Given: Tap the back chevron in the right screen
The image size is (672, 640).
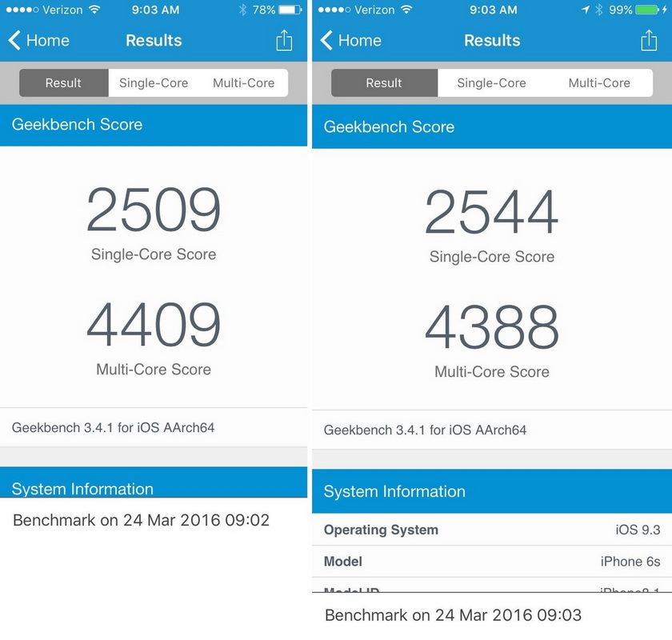Looking at the screenshot, I should [326, 40].
